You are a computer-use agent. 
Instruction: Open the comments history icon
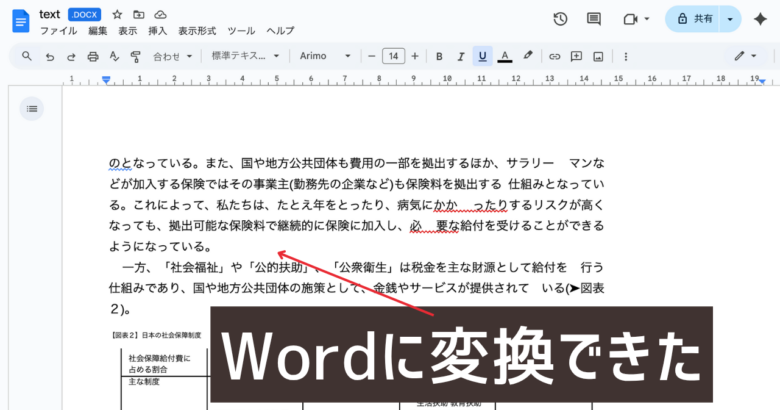coord(594,19)
